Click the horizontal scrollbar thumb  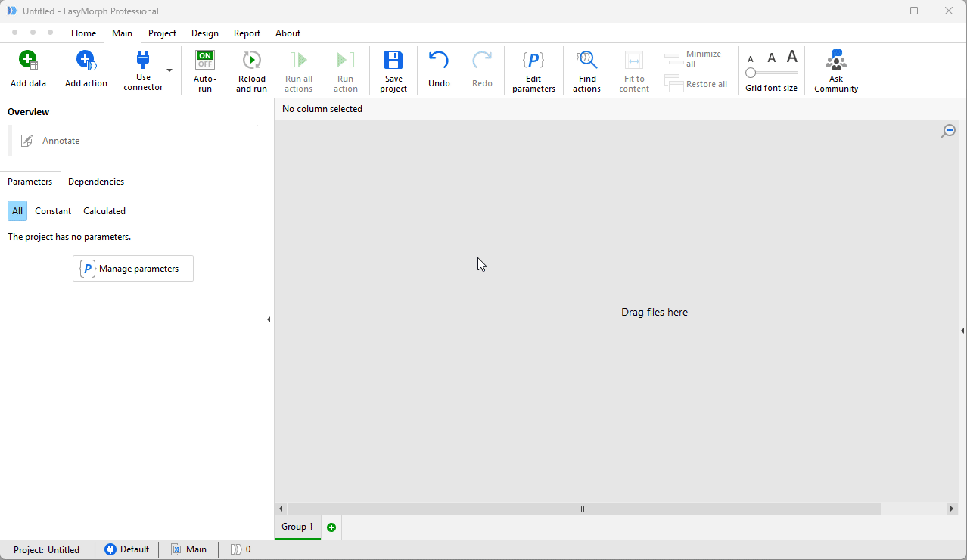pos(583,509)
